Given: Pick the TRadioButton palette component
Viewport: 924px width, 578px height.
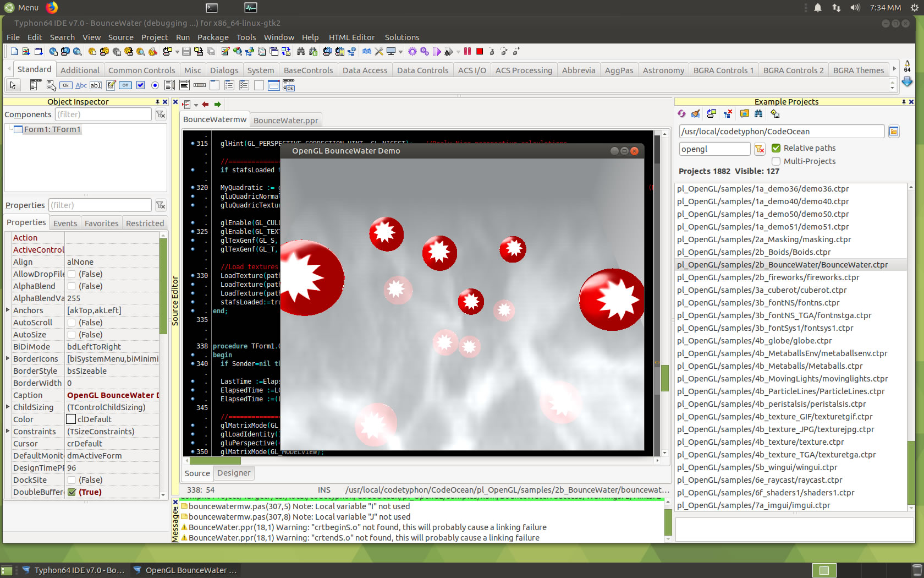Looking at the screenshot, I should pos(155,85).
